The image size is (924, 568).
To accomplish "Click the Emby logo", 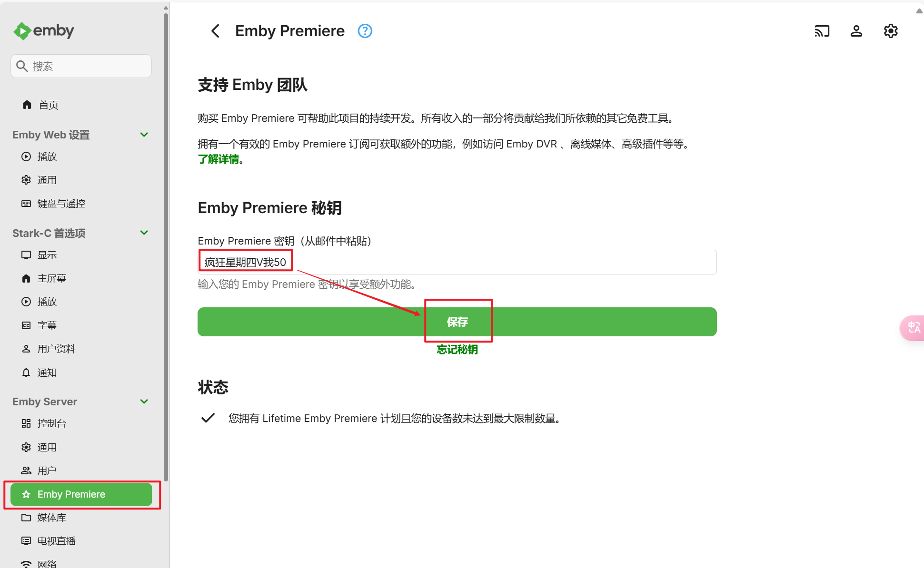I will tap(44, 31).
